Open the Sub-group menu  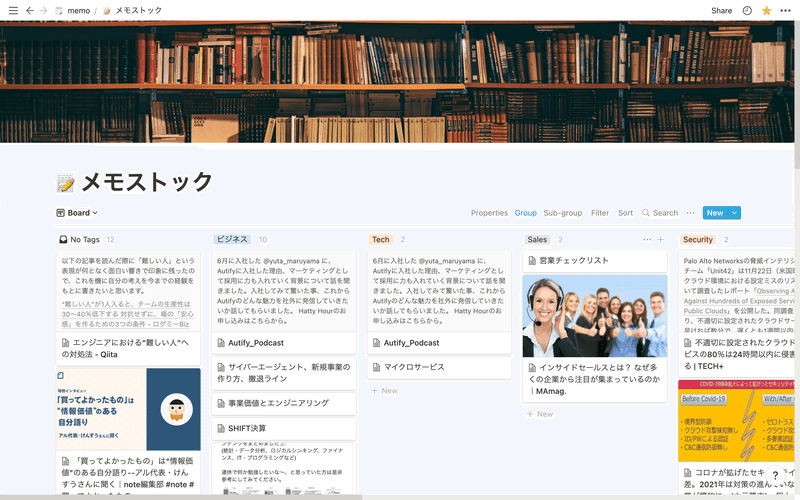coord(563,213)
